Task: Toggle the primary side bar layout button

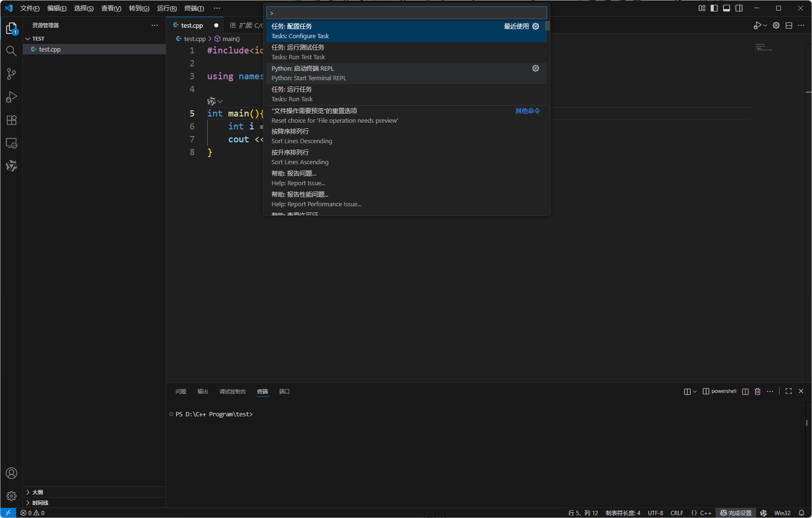Action: [x=714, y=8]
